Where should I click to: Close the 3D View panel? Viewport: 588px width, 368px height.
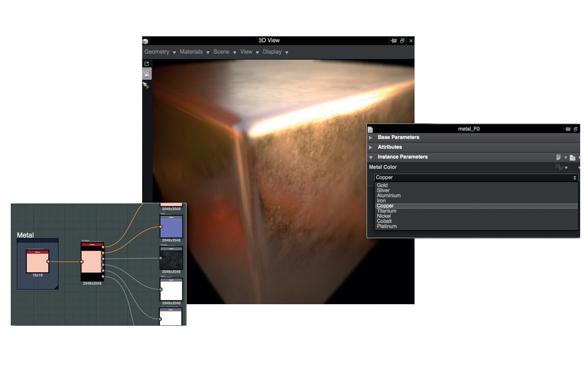point(411,41)
